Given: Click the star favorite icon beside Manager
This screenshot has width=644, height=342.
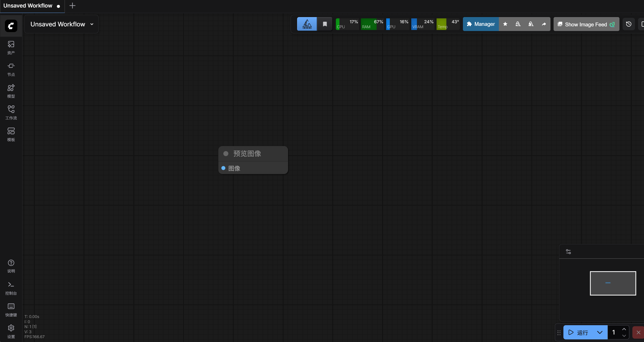Looking at the screenshot, I should 505,24.
